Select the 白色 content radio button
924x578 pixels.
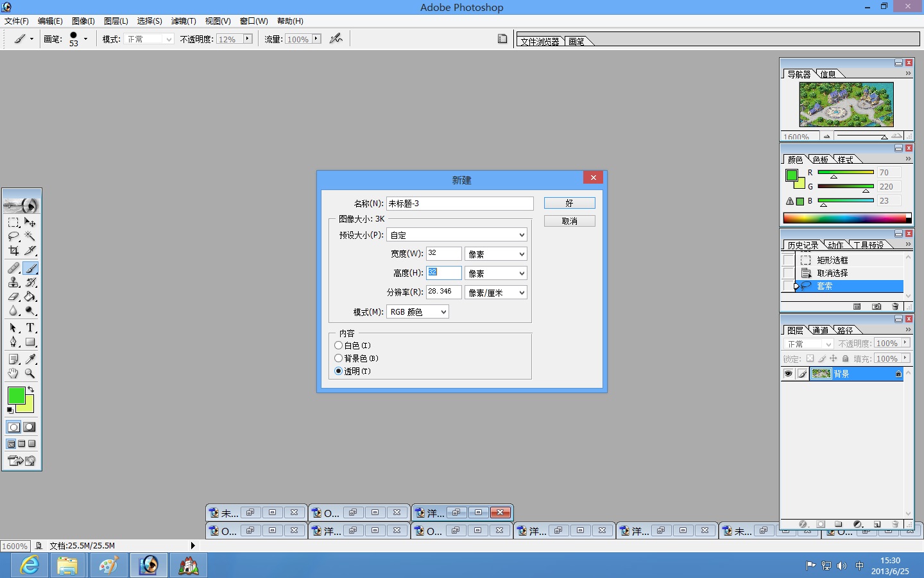338,346
